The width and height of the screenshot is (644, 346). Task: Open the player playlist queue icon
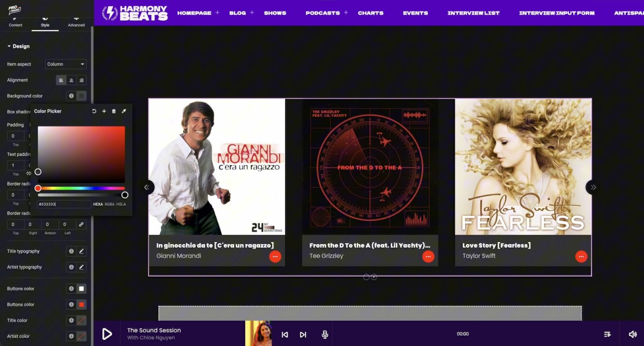[x=607, y=334]
